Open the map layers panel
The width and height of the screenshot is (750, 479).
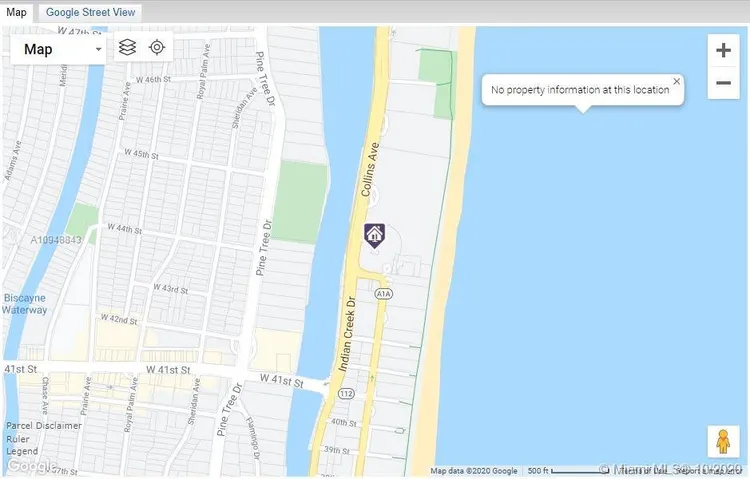127,47
